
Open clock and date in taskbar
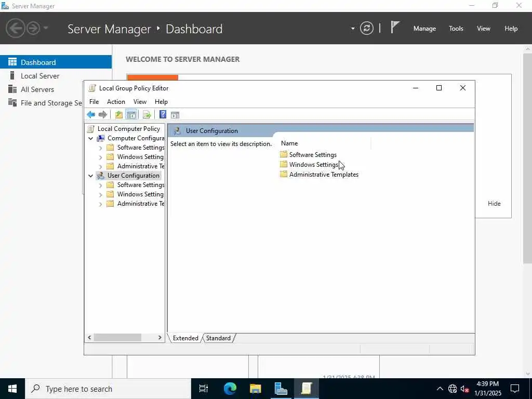tap(488, 389)
